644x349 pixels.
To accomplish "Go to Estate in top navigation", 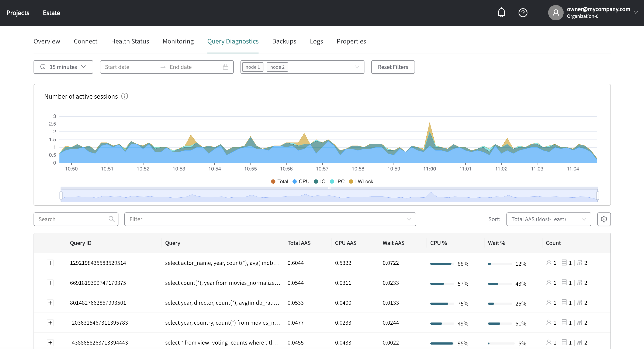I will [x=52, y=13].
